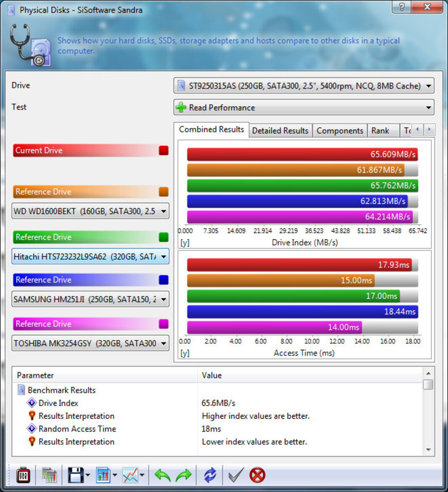The height and width of the screenshot is (492, 448).
Task: Click the window title bar disk icon
Action: [11, 10]
